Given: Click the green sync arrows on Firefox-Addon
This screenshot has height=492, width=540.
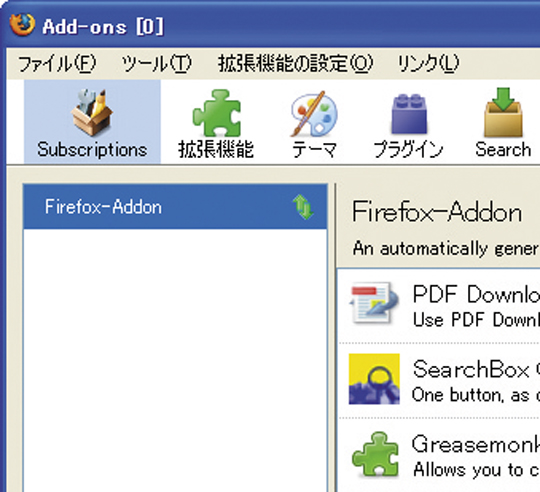Looking at the screenshot, I should 303,207.
